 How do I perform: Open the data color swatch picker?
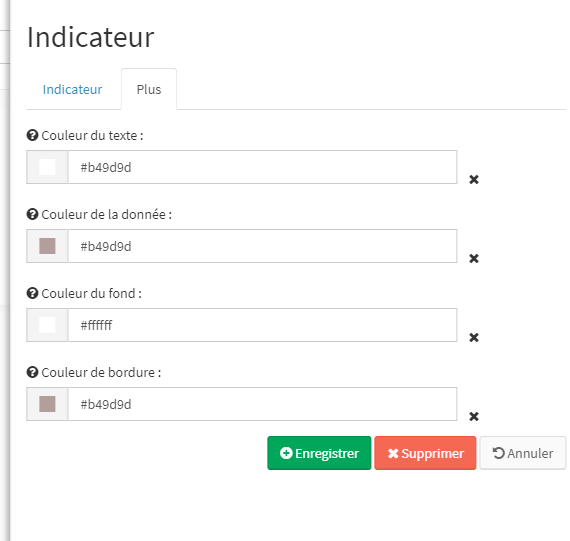(47, 246)
